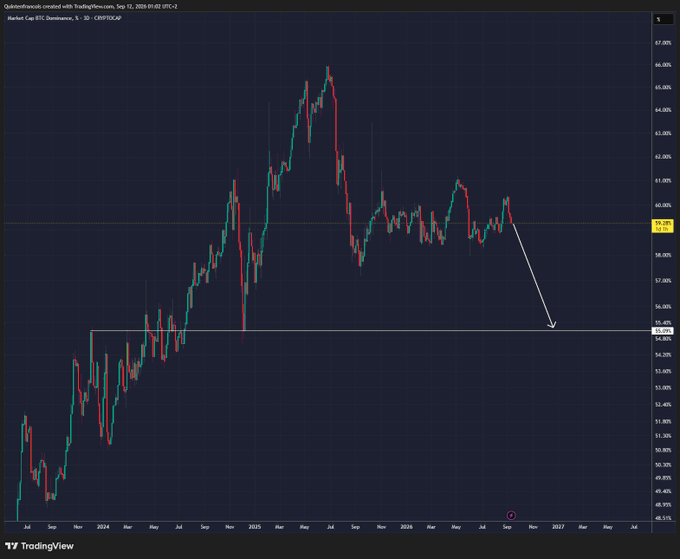This screenshot has height=559, width=680.
Task: Click the 51.80% price axis label
Action: pyautogui.click(x=663, y=422)
